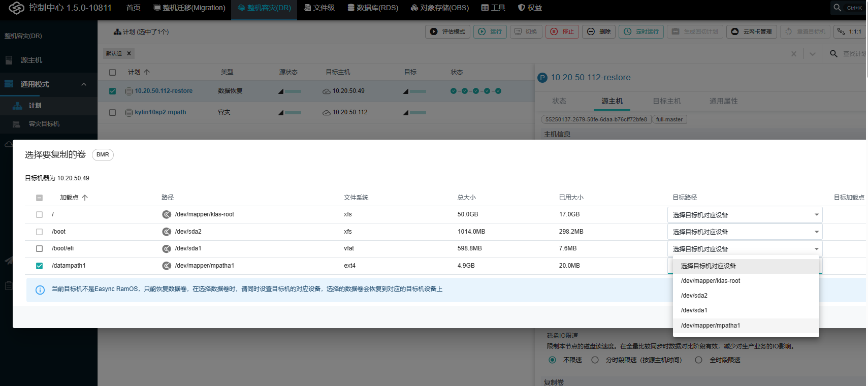Select /dev/sda2 in the device dropdown list
The image size is (868, 386).
(694, 296)
